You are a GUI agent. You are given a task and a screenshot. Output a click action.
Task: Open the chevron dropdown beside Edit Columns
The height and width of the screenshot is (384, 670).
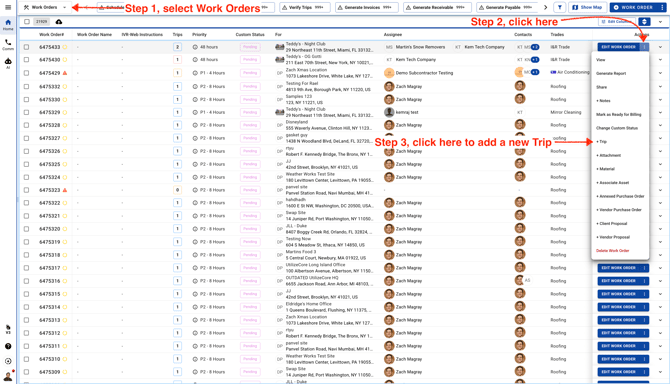click(660, 22)
